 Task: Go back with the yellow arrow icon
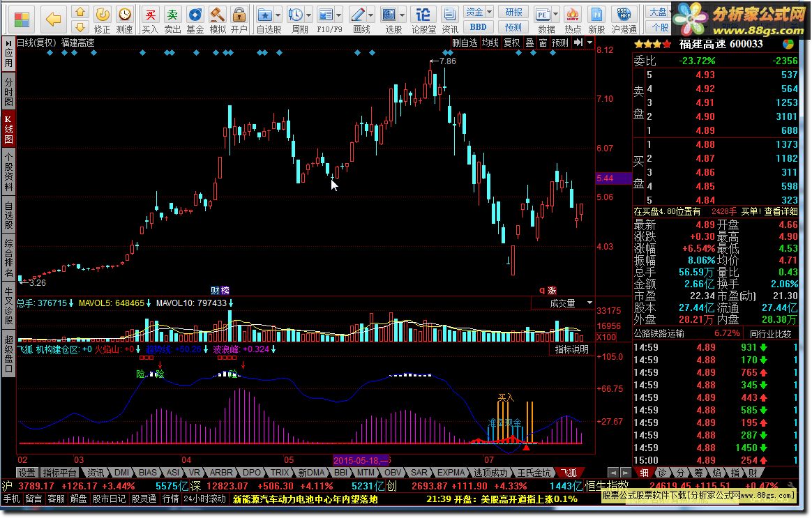coord(53,20)
